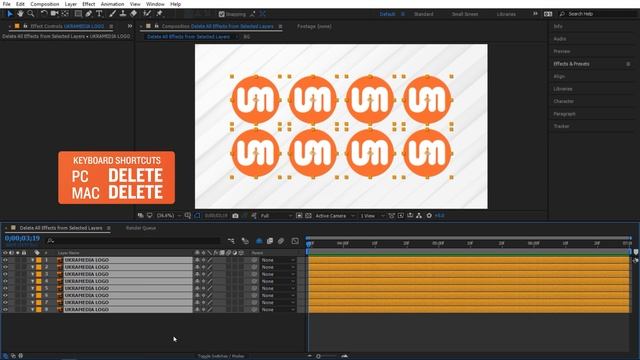Toggle Hide Shy Layers switch in timeline
The image size is (640, 360).
click(x=259, y=241)
